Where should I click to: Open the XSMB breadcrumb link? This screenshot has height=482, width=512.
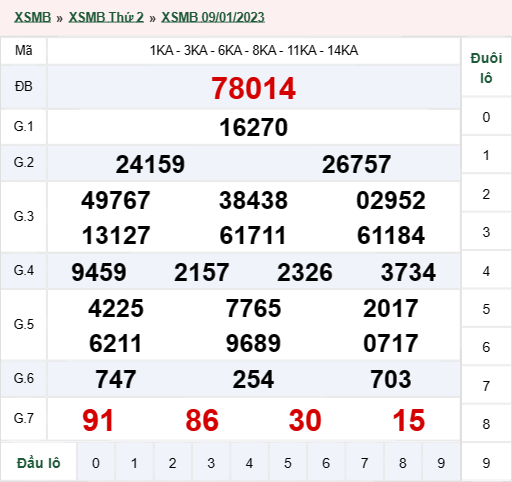pyautogui.click(x=32, y=17)
